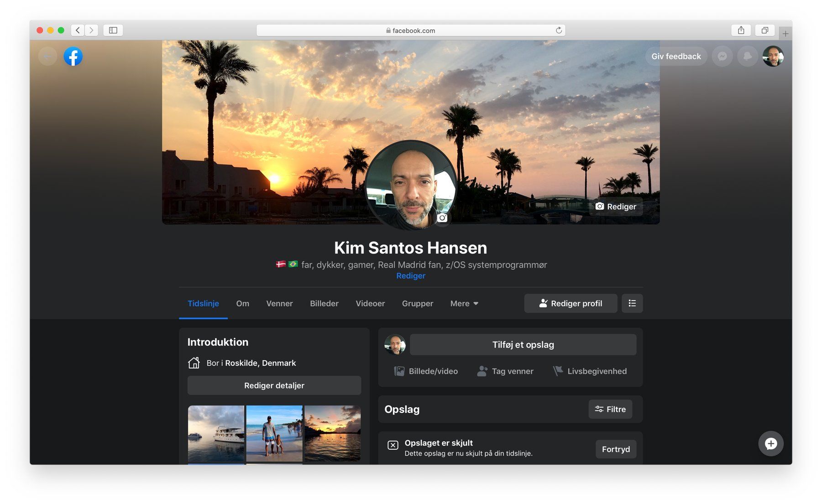Click the profile picture camera icon
The image size is (822, 504).
pyautogui.click(x=442, y=218)
